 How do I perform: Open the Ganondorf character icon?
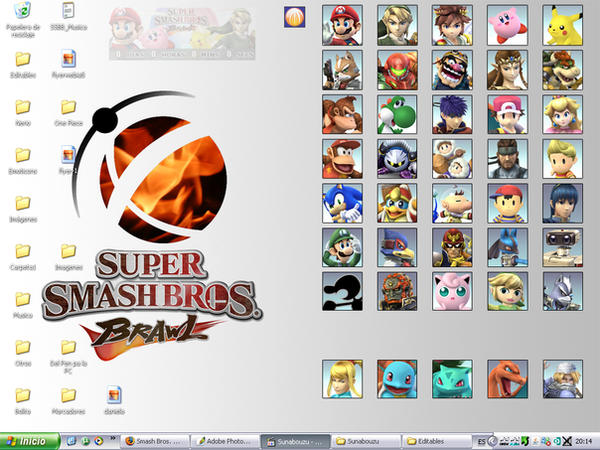[x=397, y=292]
